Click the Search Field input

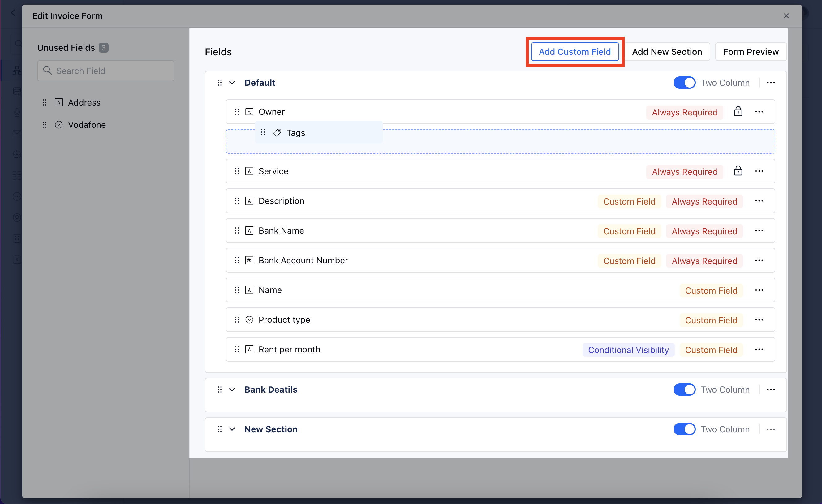pos(106,71)
